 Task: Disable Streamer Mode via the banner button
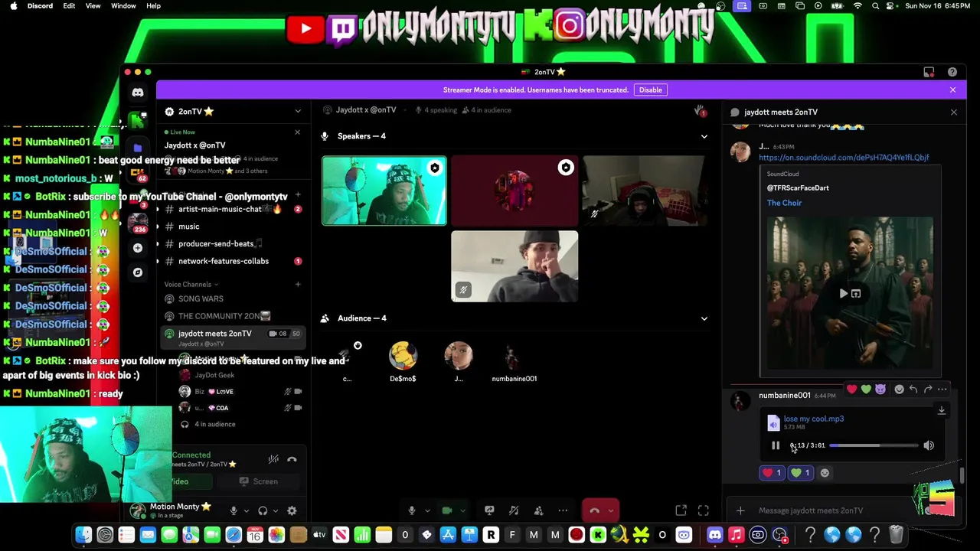point(650,90)
